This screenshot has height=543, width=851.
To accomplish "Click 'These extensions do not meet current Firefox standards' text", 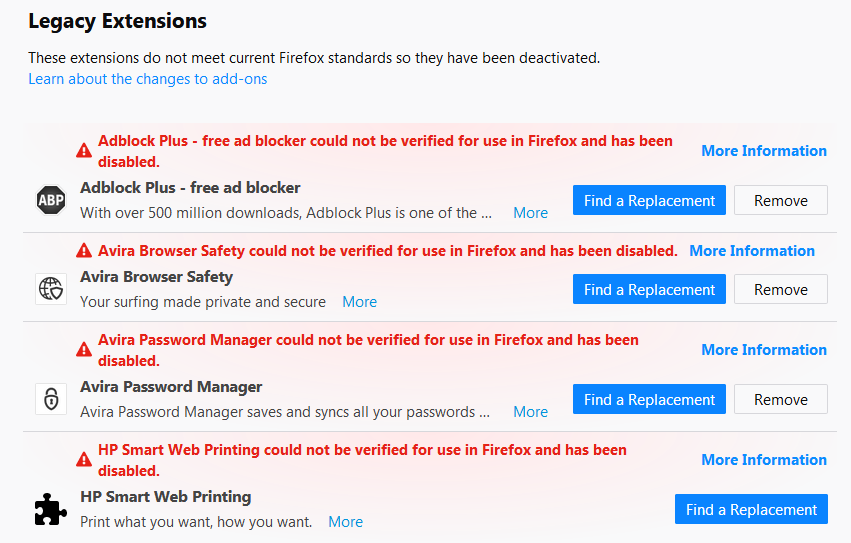I will pyautogui.click(x=314, y=58).
